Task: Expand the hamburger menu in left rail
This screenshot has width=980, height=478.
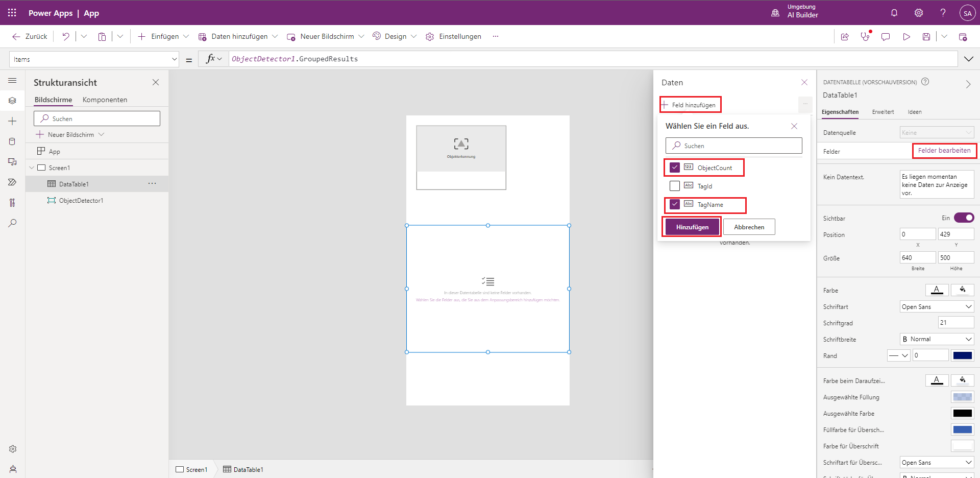Action: click(13, 81)
